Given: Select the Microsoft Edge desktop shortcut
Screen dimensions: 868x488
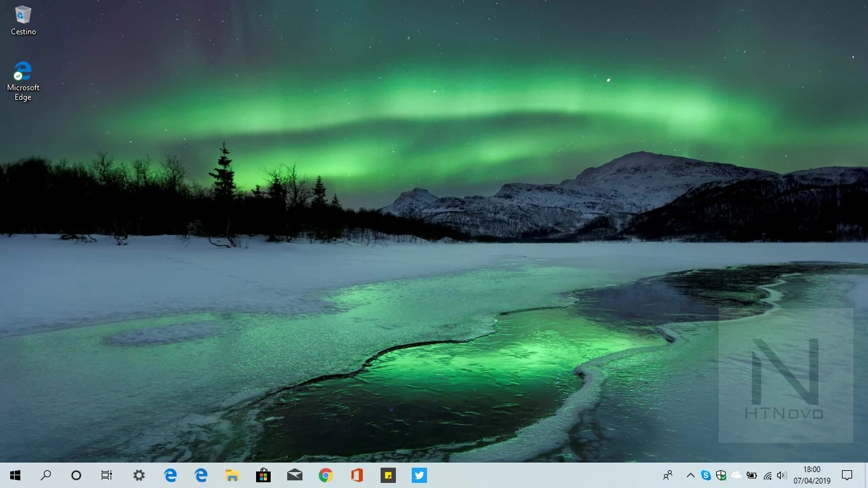Looking at the screenshot, I should click(x=23, y=81).
